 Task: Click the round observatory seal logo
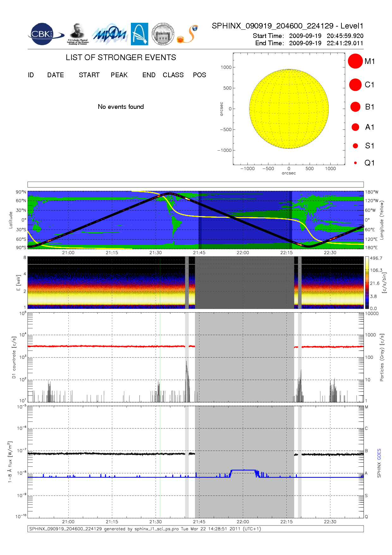163,34
